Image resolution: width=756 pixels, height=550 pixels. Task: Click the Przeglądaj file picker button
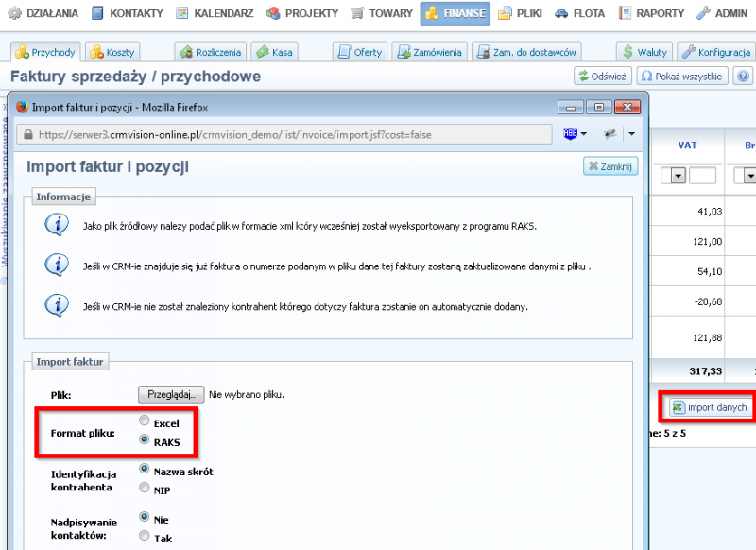pyautogui.click(x=170, y=394)
